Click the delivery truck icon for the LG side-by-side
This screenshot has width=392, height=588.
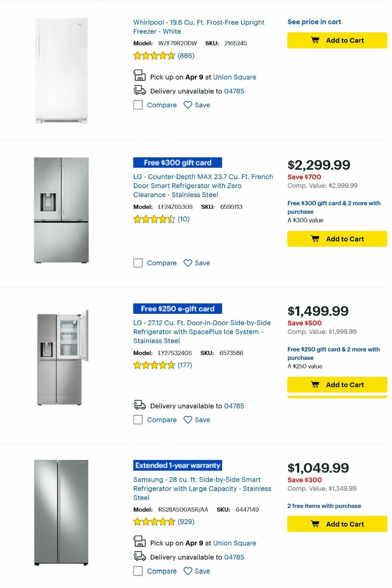[x=140, y=406]
